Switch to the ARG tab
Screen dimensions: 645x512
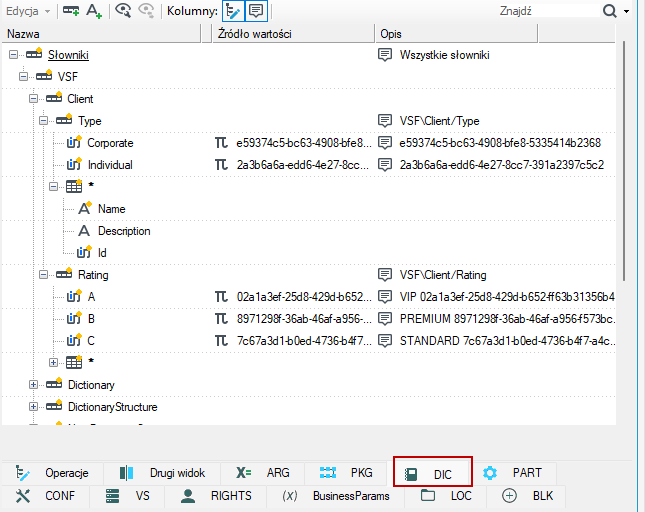[x=262, y=473]
